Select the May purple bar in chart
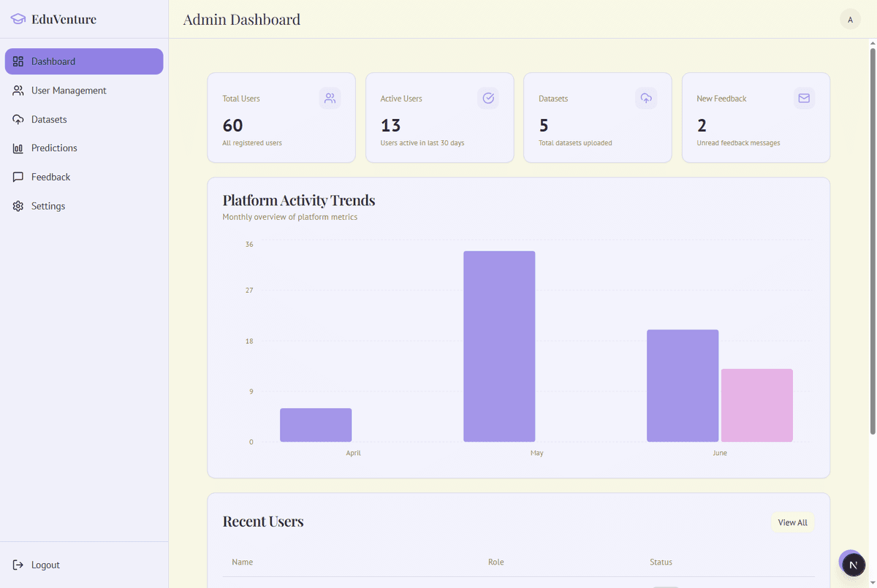This screenshot has width=877, height=588. (499, 346)
